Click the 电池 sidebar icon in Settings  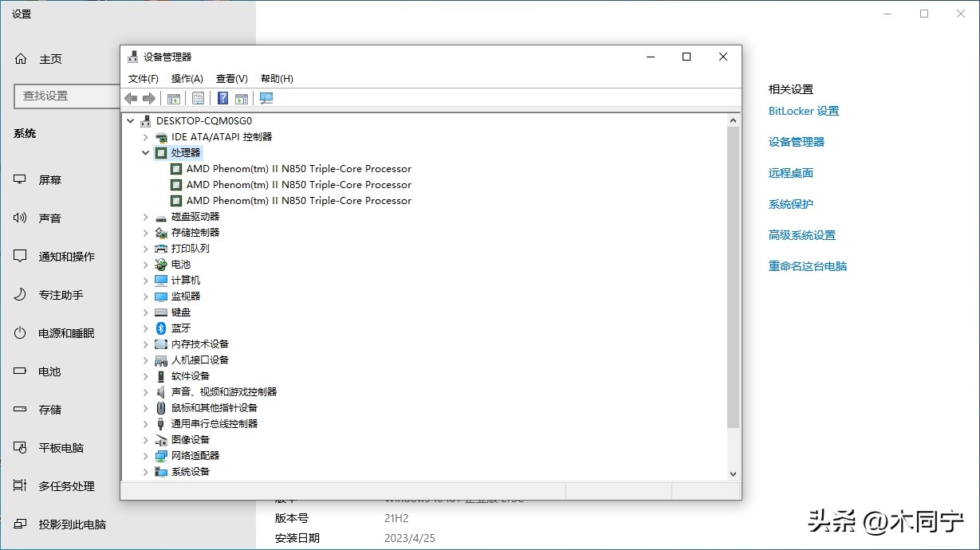point(20,371)
